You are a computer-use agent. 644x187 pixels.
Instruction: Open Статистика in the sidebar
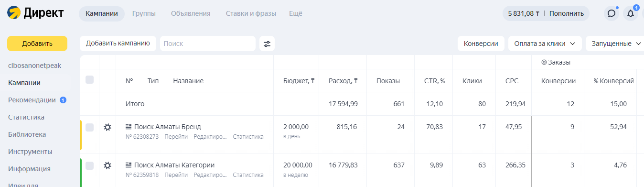[x=26, y=117]
